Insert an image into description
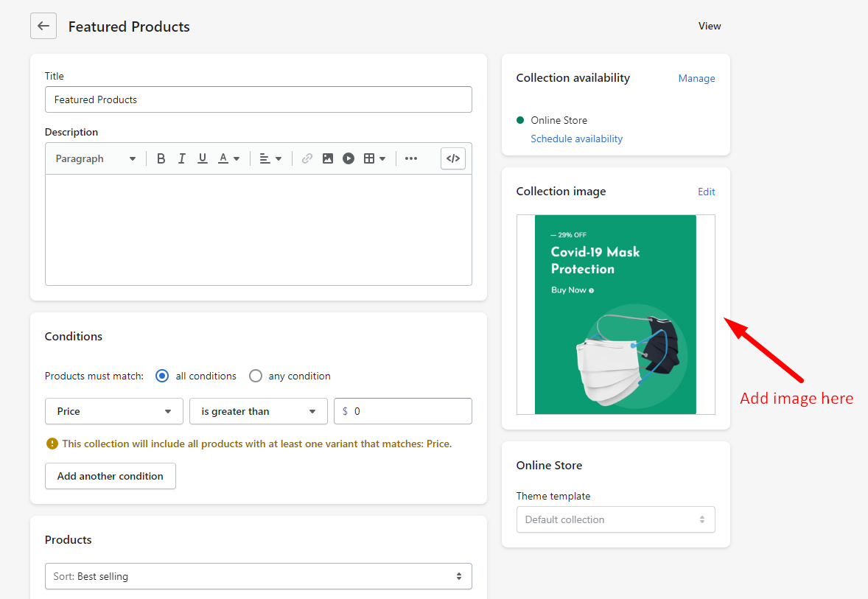This screenshot has height=599, width=868. coord(328,159)
